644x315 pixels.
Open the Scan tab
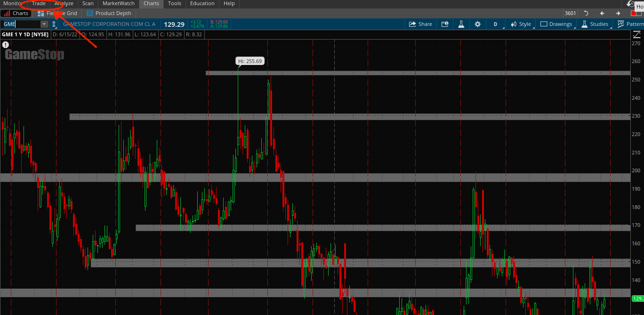(x=88, y=3)
